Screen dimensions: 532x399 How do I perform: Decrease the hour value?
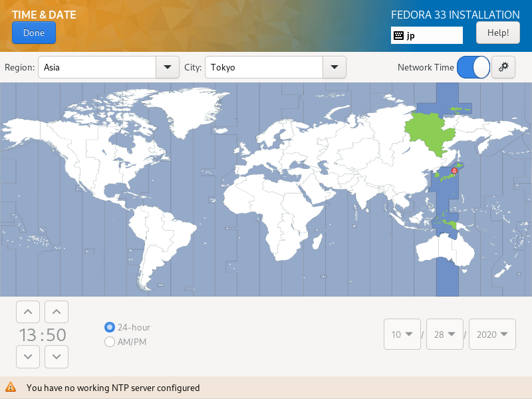tap(28, 356)
